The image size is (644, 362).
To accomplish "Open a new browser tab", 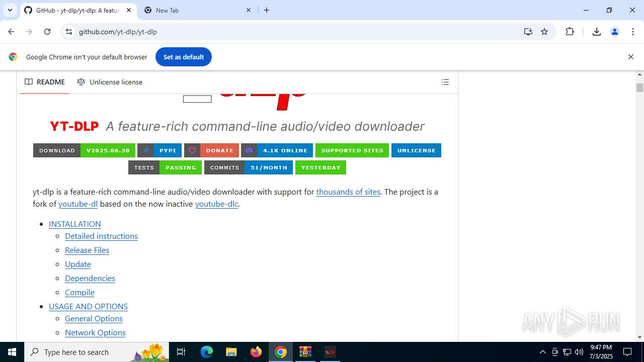I will coord(267,10).
